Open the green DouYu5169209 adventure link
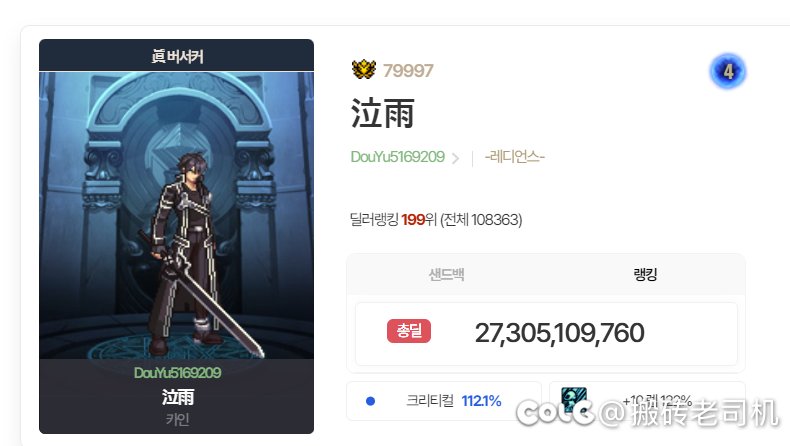The width and height of the screenshot is (790, 446). [x=398, y=157]
